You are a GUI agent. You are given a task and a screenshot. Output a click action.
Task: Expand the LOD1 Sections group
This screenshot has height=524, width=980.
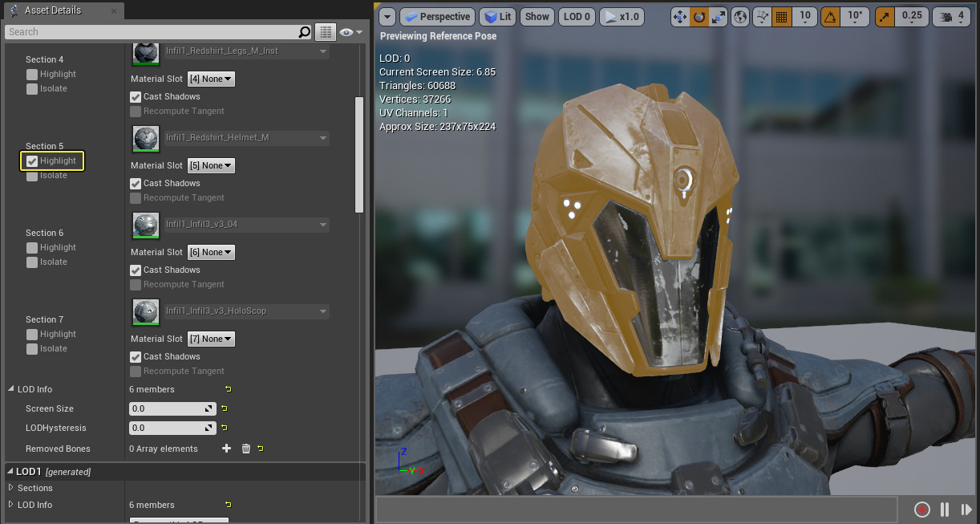coord(11,488)
